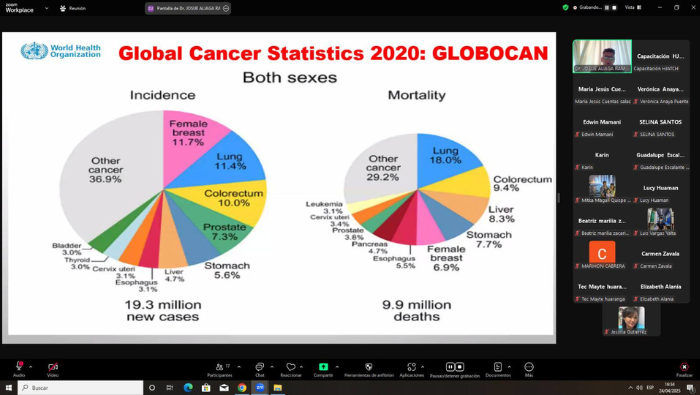Pause recording from top bar indicator
700x395 pixels.
pyautogui.click(x=607, y=8)
